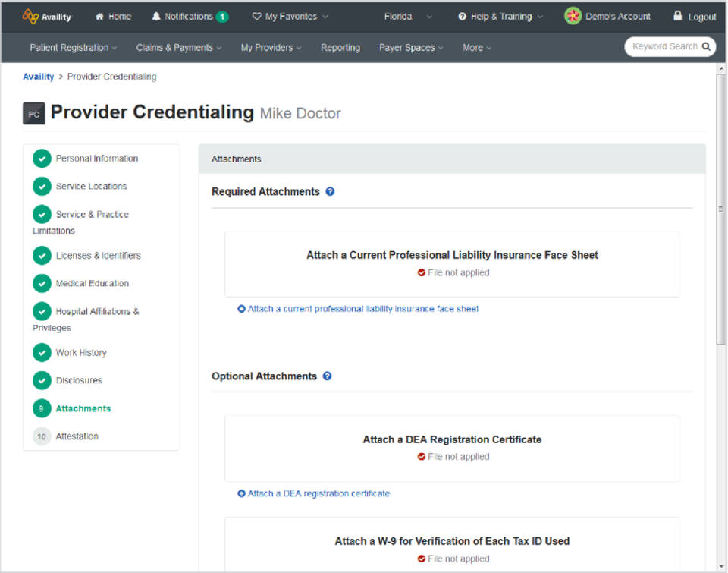Expand the Florida region dropdown

click(x=408, y=16)
